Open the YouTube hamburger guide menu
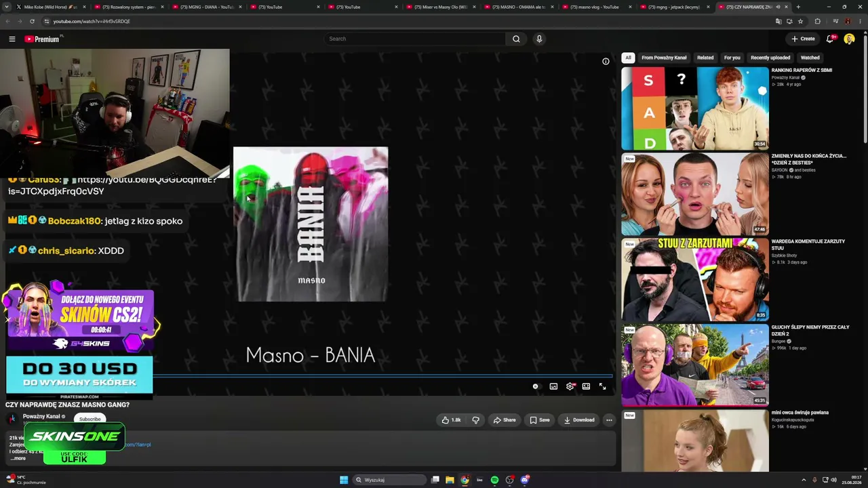Image resolution: width=868 pixels, height=488 pixels. tap(12, 39)
